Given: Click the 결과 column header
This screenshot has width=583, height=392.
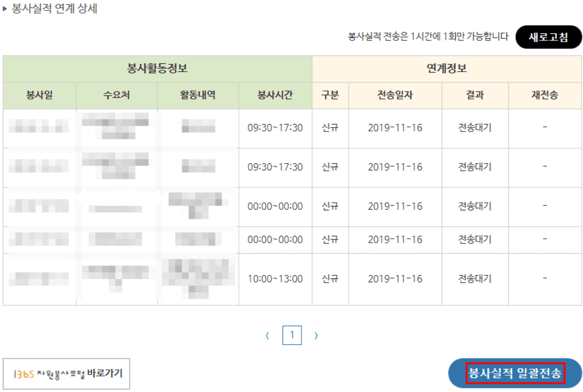Looking at the screenshot, I should [x=474, y=96].
